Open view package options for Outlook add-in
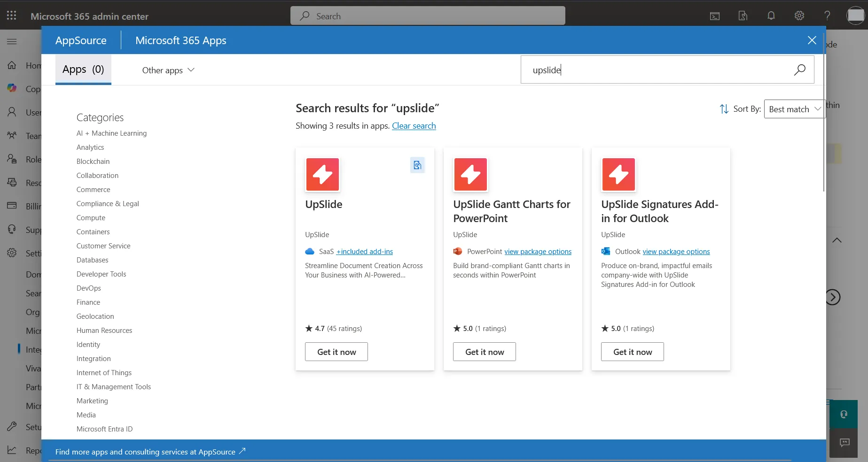 pos(676,252)
